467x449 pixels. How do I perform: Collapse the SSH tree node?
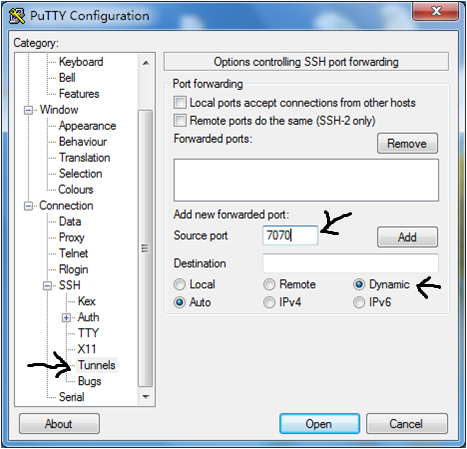pyautogui.click(x=48, y=286)
